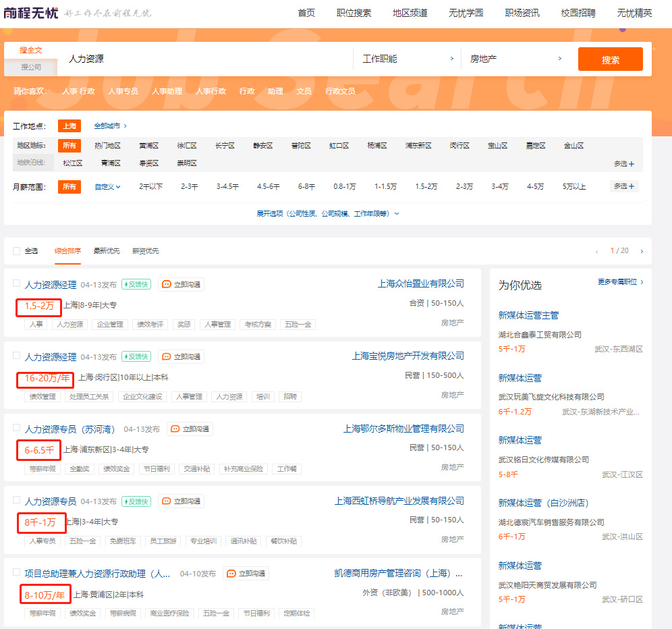Open the 工作职能 selector

(x=407, y=59)
